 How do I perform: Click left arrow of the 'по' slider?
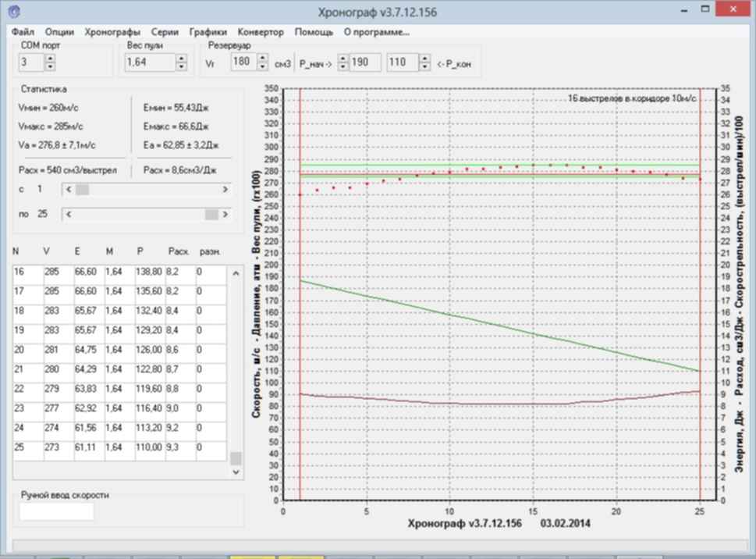[68, 214]
